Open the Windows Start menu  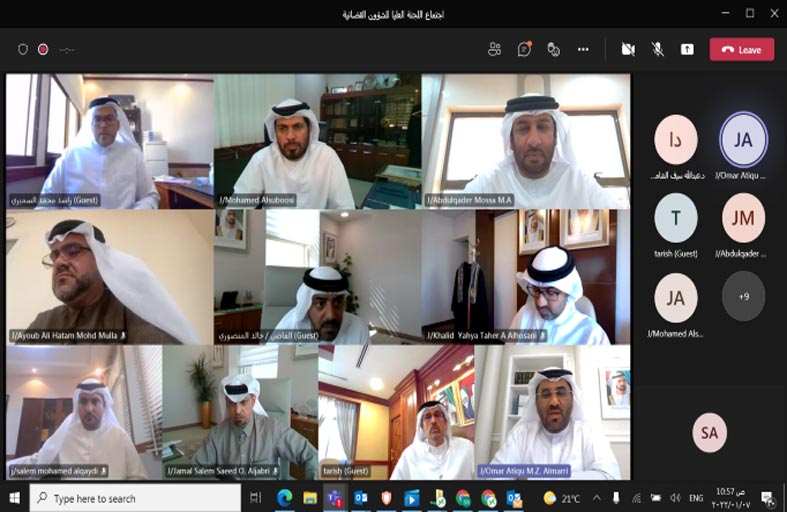tap(14, 497)
